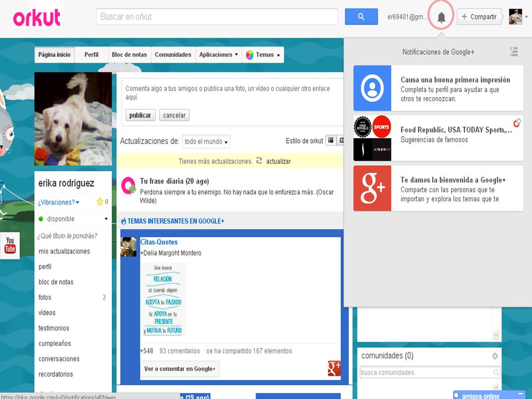Click the actualizar link

point(278,161)
